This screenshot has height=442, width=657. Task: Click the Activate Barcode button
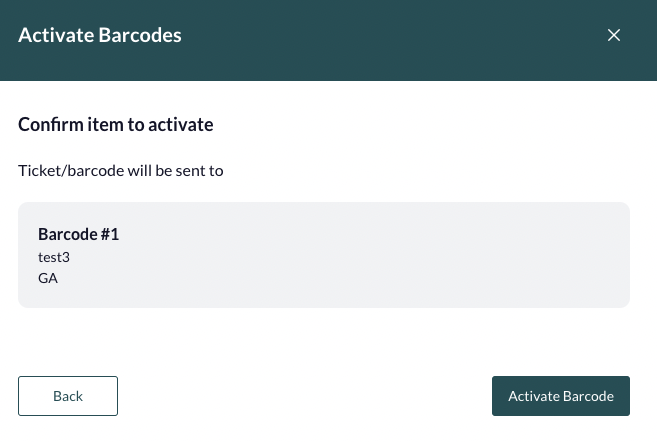pos(561,396)
